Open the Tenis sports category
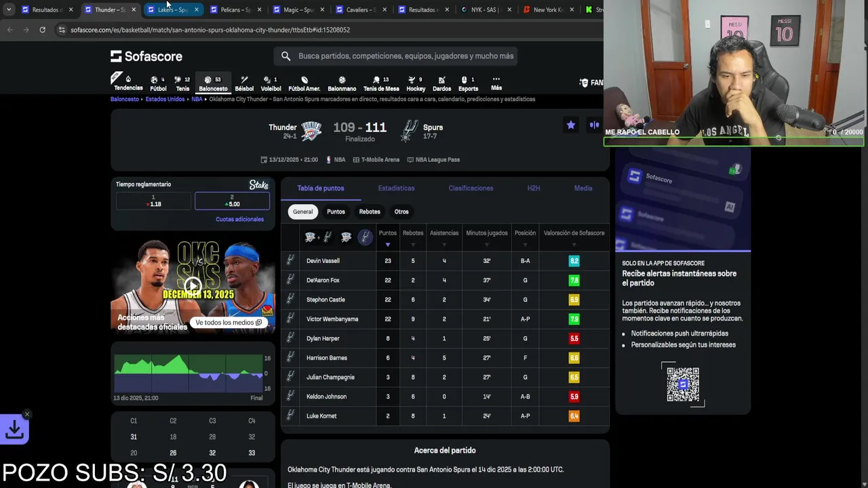Viewport: 868px width, 488px height. 182,83
